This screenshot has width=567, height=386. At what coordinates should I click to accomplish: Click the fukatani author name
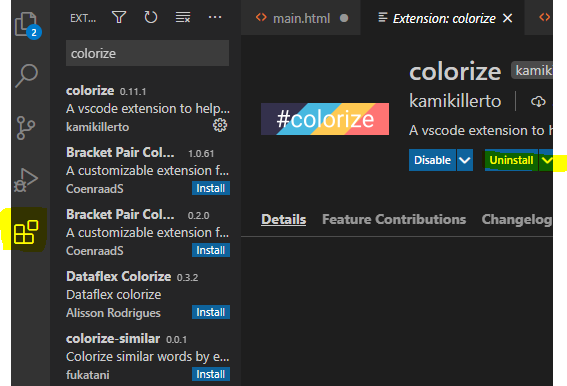point(88,375)
